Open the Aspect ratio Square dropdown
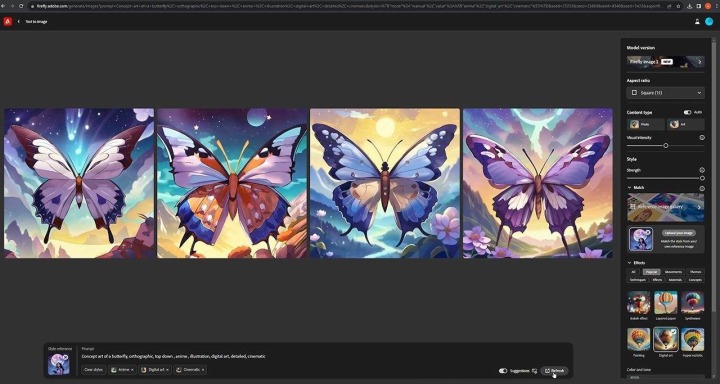The width and height of the screenshot is (720, 384). pyautogui.click(x=665, y=93)
